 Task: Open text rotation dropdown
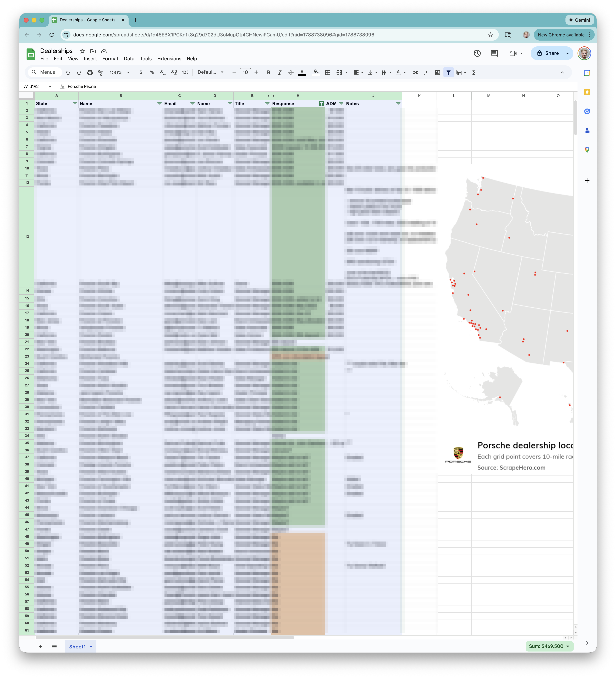401,72
